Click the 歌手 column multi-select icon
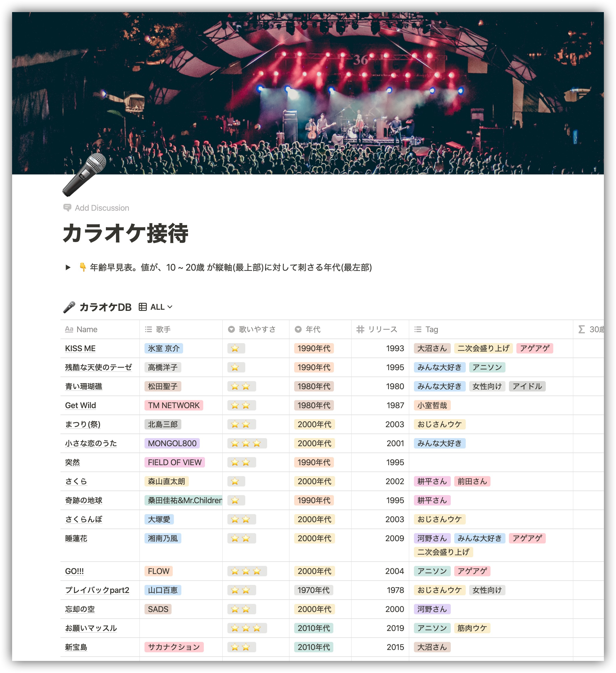Image resolution: width=616 pixels, height=673 pixels. [149, 329]
